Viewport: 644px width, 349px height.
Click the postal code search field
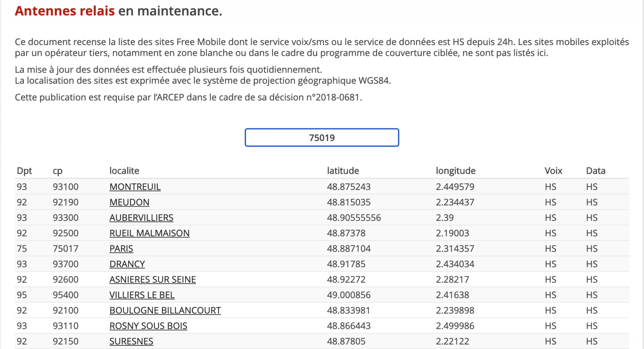(x=322, y=138)
